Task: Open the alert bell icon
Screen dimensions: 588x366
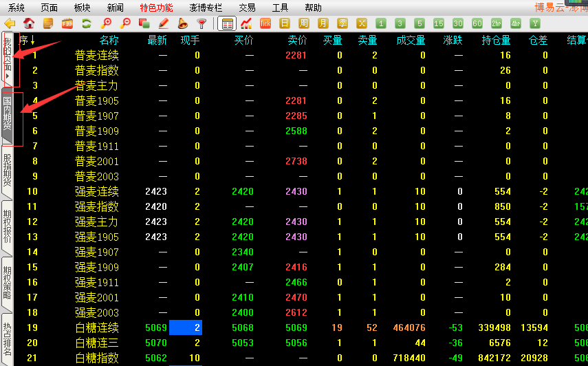Action: click(183, 23)
